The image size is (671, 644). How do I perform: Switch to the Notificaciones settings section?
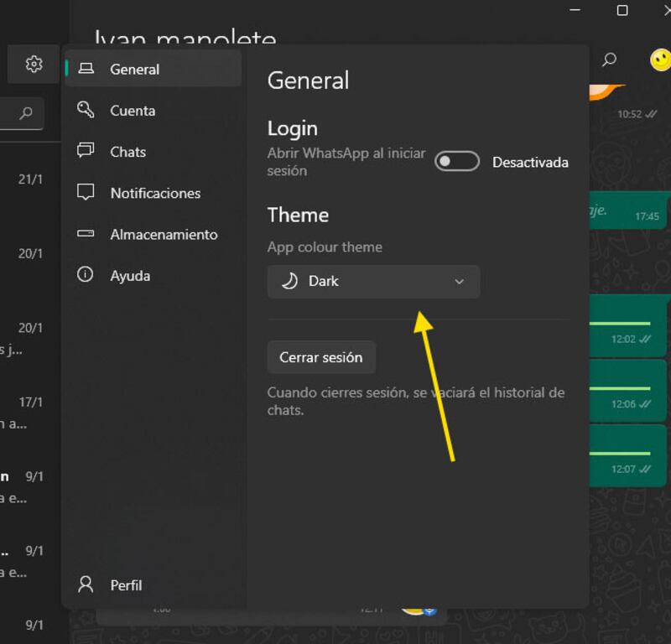tap(155, 193)
